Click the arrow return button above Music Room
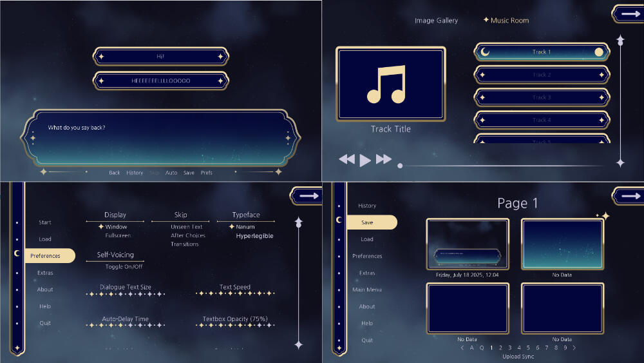The width and height of the screenshot is (644, 363). point(629,14)
